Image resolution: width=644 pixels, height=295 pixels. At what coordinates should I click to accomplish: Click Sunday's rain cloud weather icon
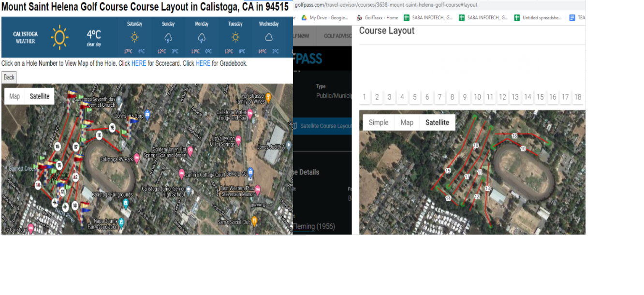[168, 38]
